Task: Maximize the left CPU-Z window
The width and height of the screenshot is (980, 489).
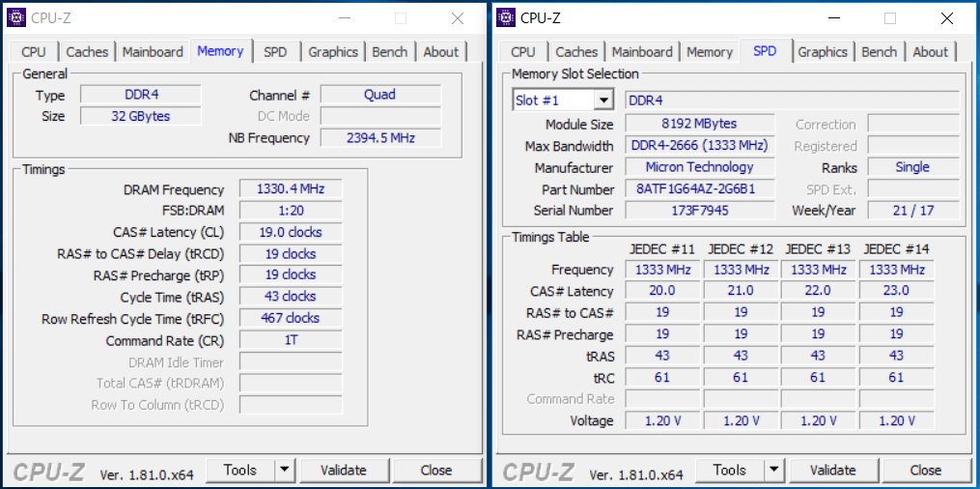Action: pyautogui.click(x=401, y=18)
